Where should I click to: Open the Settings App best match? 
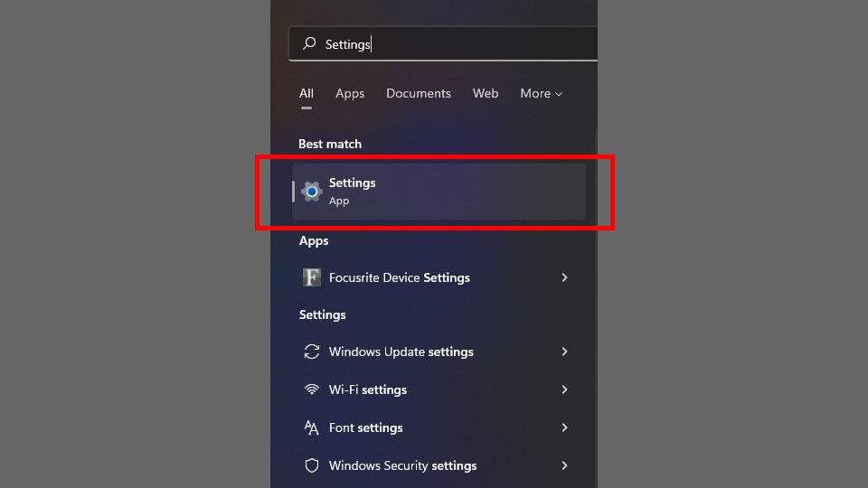pos(439,192)
